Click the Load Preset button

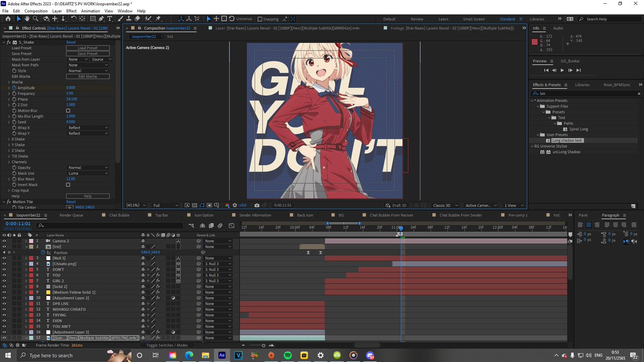pyautogui.click(x=87, y=48)
